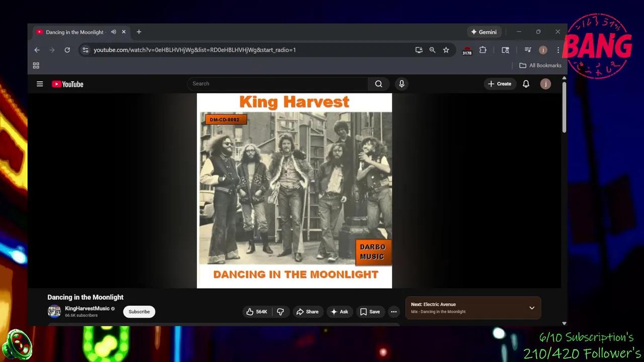The height and width of the screenshot is (362, 644).
Task: Go forward in browser history
Action: (x=52, y=50)
